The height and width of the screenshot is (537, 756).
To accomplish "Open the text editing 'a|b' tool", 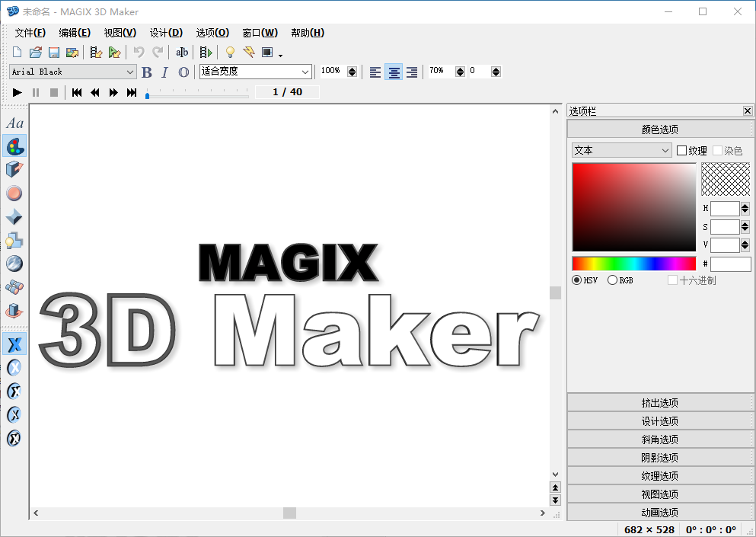I will (x=182, y=52).
